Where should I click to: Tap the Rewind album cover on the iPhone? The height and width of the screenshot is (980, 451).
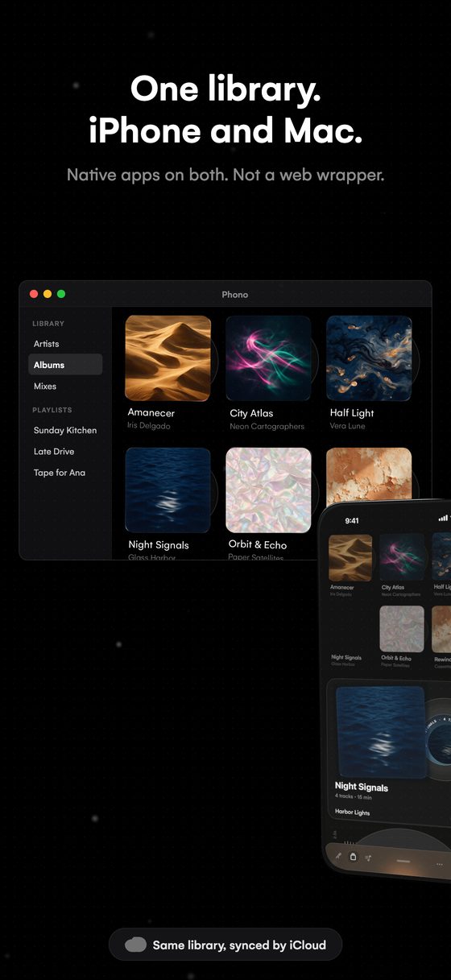coord(441,628)
